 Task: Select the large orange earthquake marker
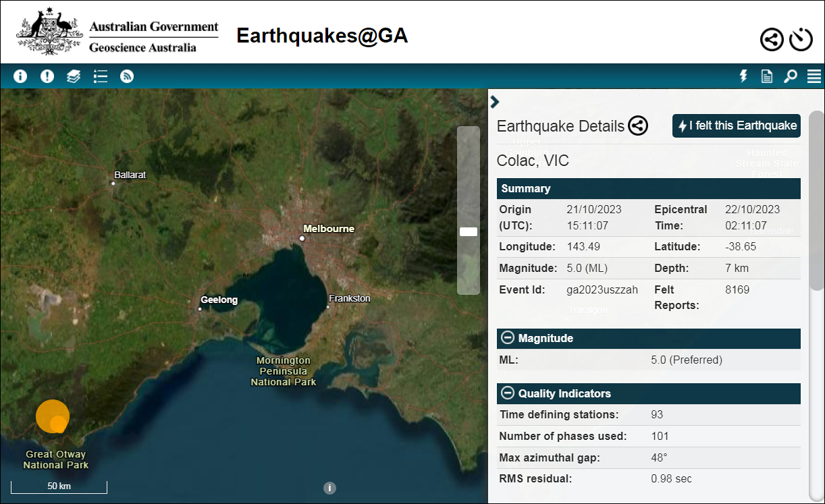click(x=50, y=413)
